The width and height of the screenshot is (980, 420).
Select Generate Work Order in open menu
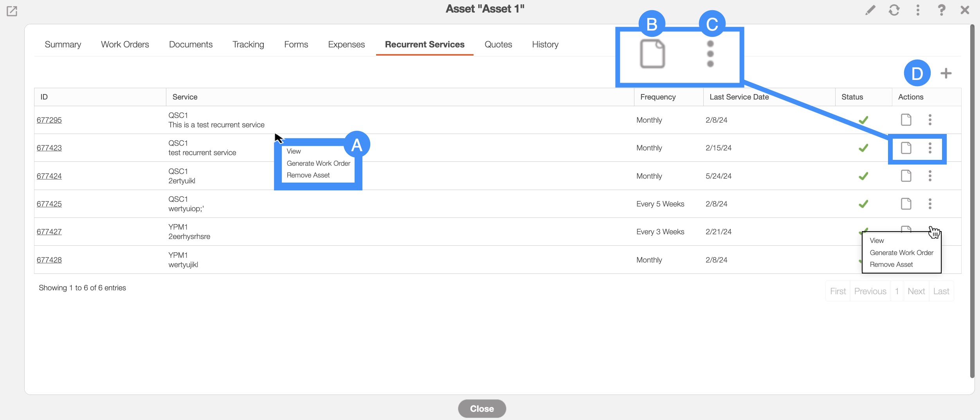click(x=901, y=253)
